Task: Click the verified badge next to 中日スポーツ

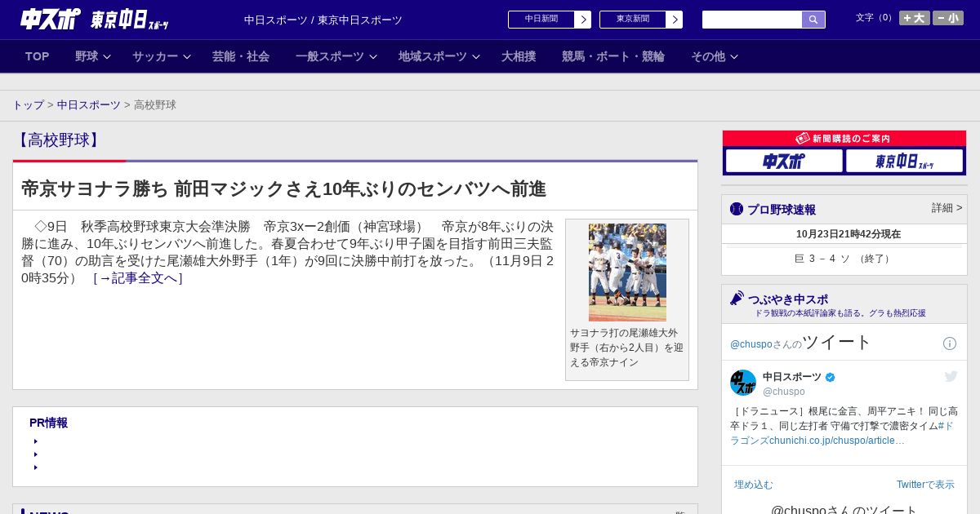Action: tap(831, 377)
